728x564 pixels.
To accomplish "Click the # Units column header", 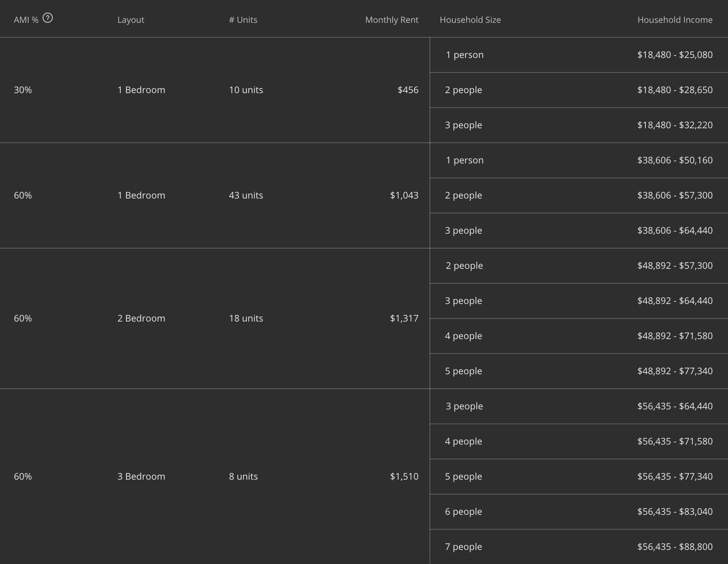I will pos(243,20).
